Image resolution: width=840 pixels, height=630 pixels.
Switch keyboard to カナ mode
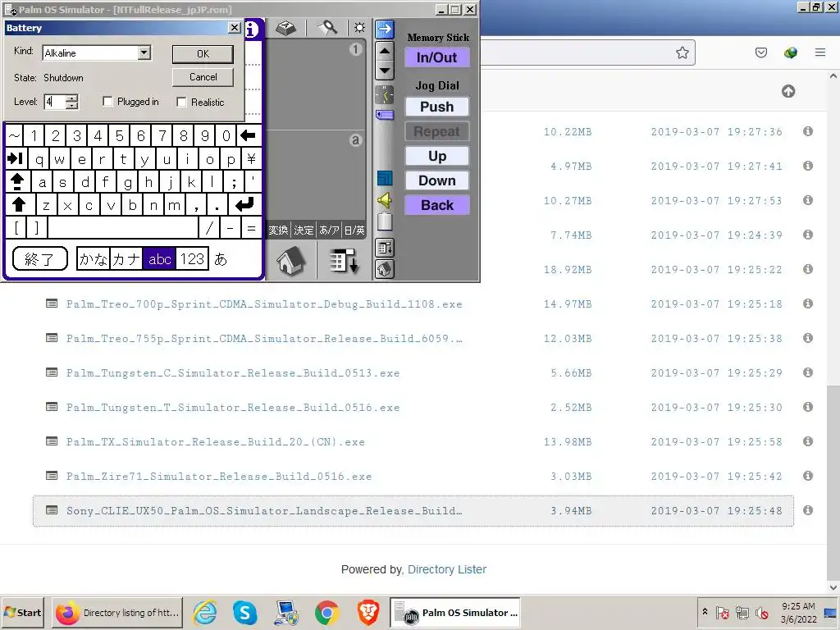coord(126,259)
